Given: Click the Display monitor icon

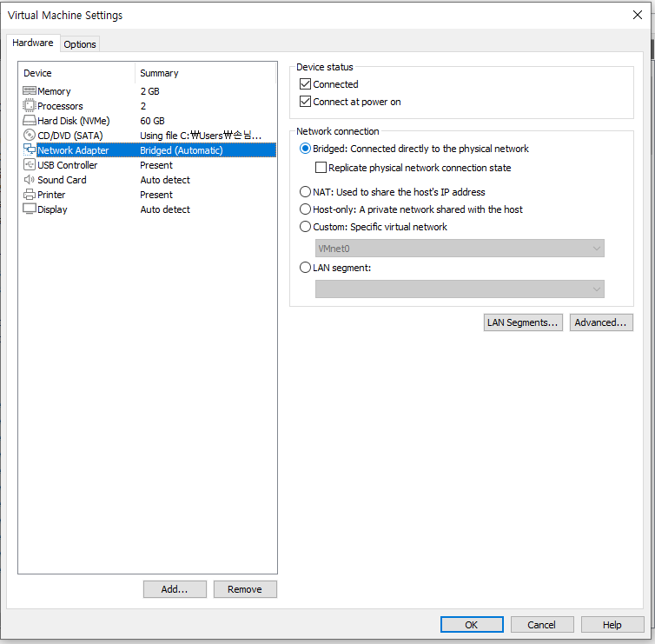Looking at the screenshot, I should click(30, 209).
